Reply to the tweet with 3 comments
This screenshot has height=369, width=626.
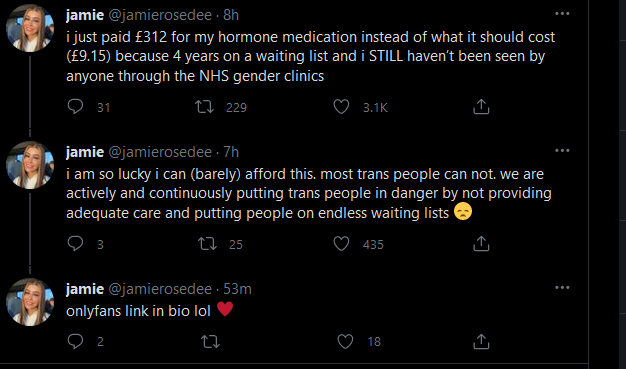coord(75,244)
